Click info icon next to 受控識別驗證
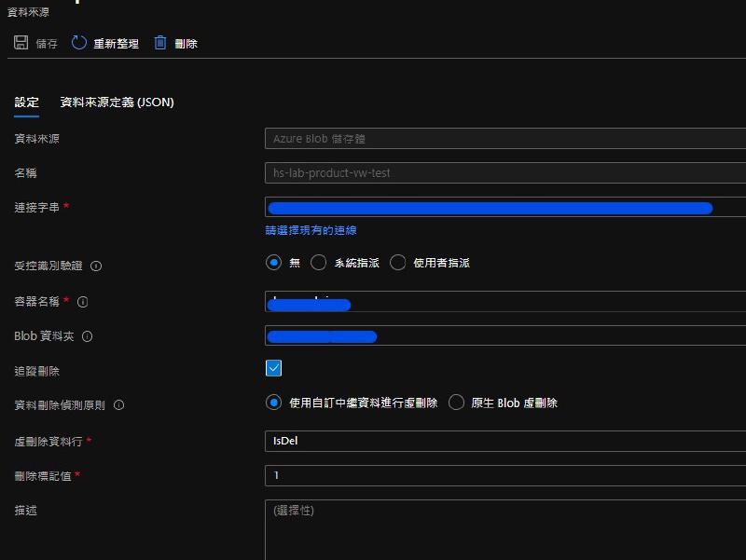 (96, 266)
